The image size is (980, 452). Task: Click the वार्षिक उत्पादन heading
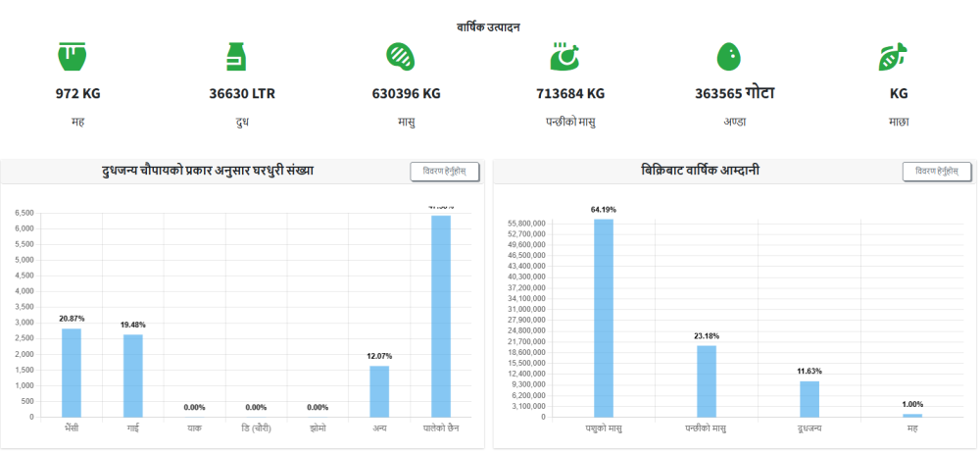coord(488,27)
